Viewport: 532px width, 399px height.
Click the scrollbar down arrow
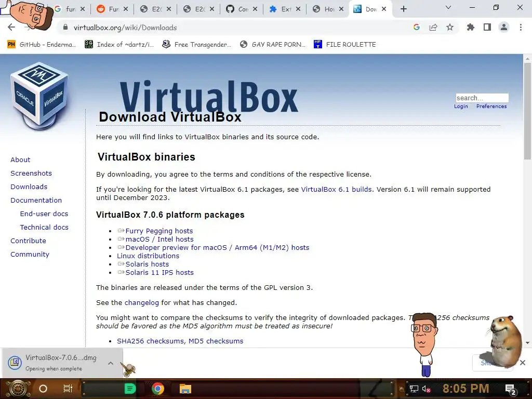click(527, 343)
